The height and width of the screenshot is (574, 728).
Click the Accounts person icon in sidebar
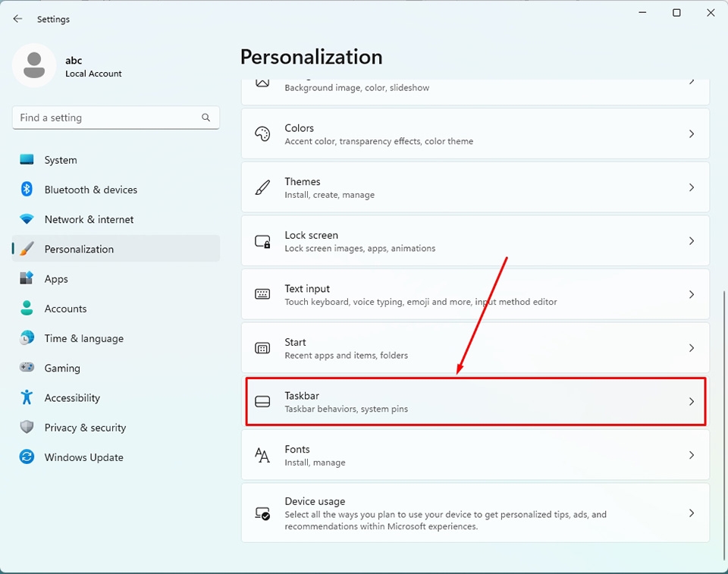(27, 308)
